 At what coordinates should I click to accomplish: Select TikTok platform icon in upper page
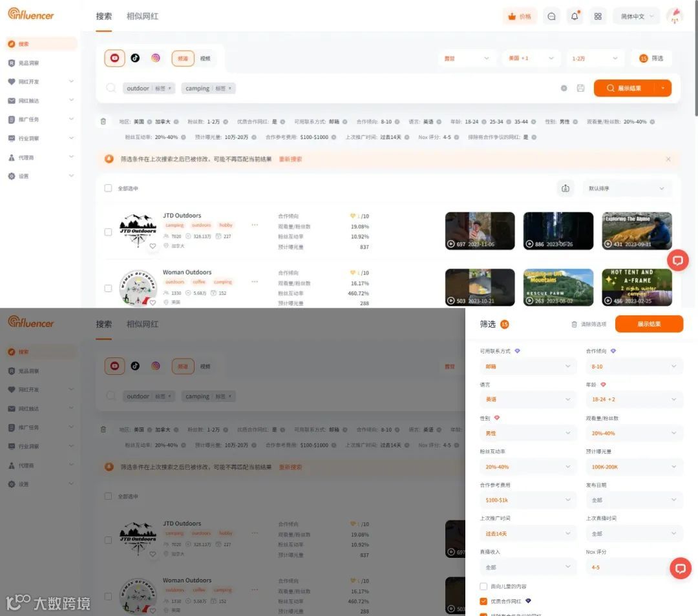tap(135, 58)
